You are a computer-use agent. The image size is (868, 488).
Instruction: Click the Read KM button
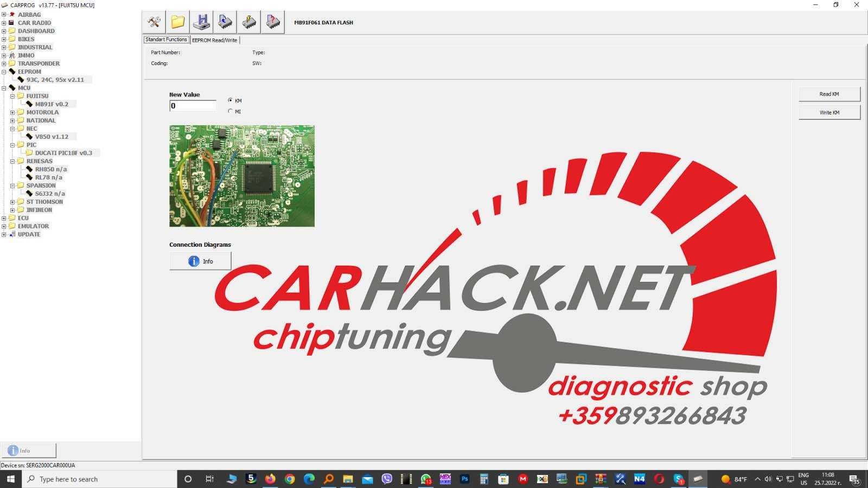coord(829,94)
